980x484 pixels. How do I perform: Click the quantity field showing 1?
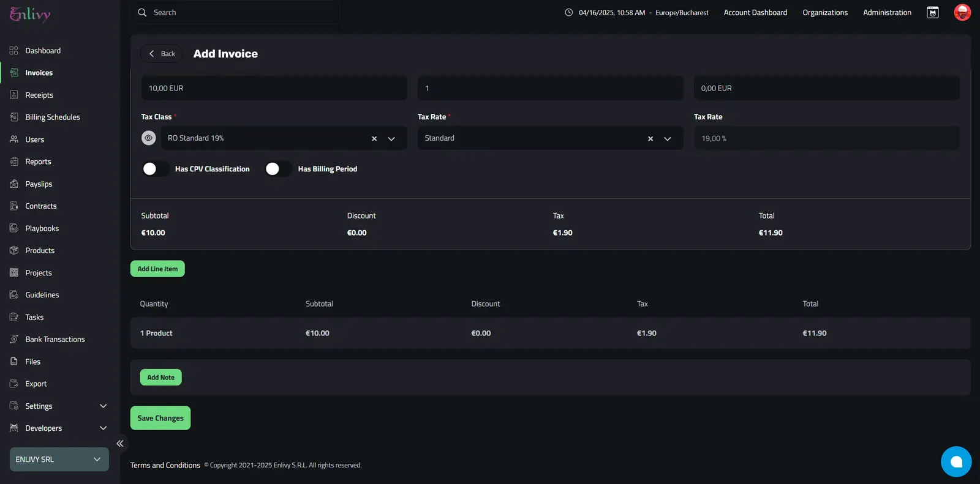click(551, 88)
